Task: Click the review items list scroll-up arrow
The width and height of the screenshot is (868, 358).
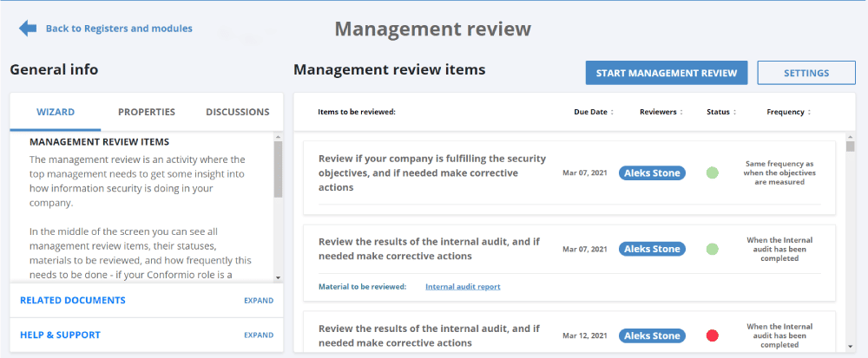Action: click(x=851, y=136)
